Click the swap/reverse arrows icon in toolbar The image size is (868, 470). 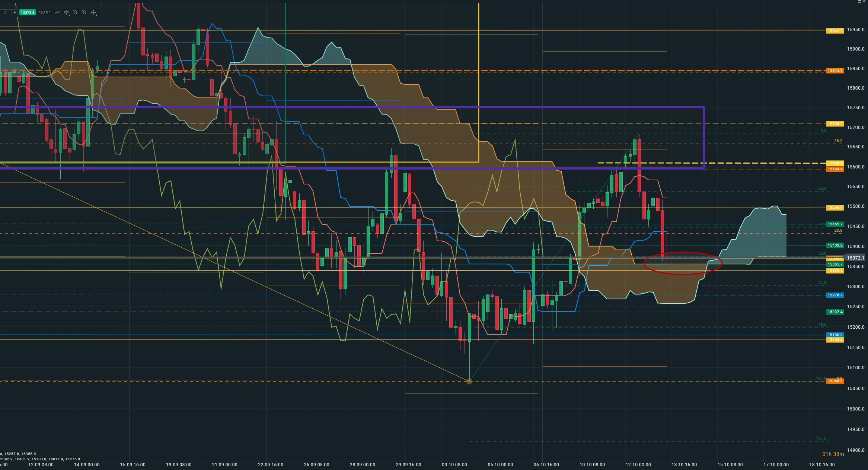tap(5, 12)
